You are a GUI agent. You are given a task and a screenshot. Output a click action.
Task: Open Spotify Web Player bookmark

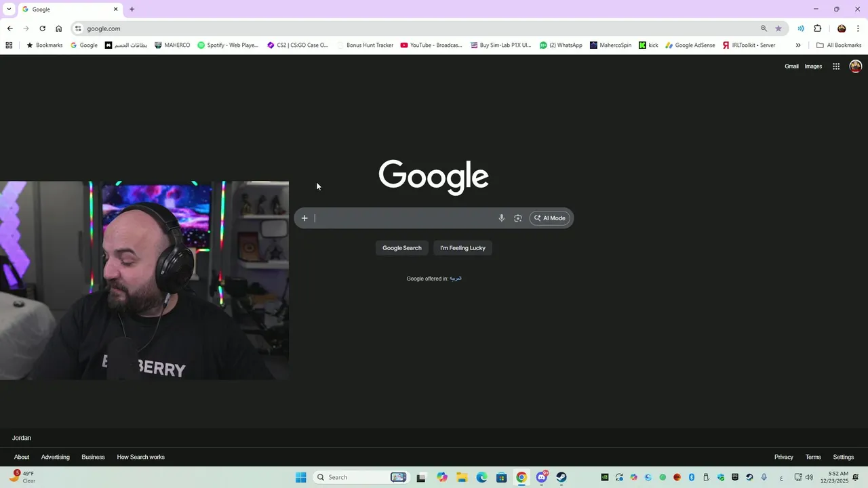click(x=228, y=45)
